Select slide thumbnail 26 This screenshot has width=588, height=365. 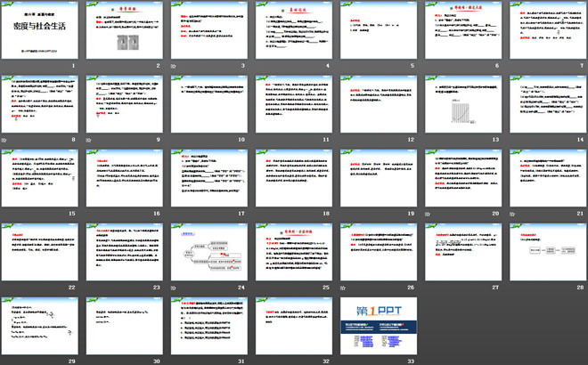379,252
